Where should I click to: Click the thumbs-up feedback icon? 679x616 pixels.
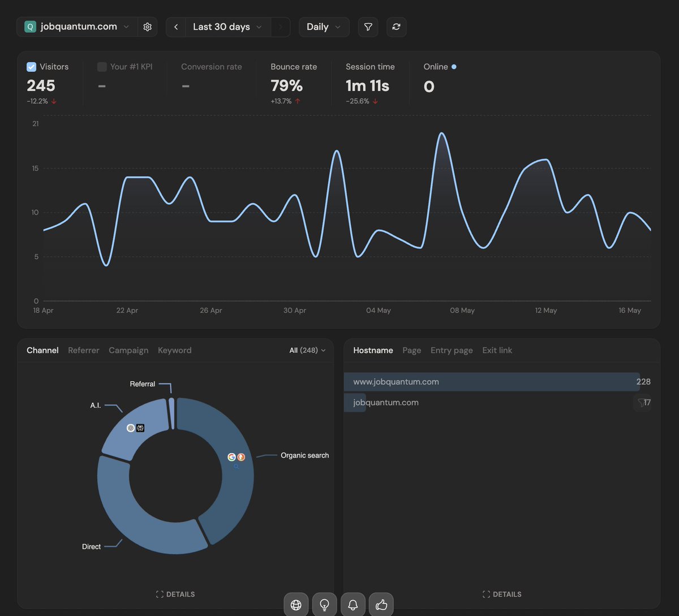pos(381,605)
